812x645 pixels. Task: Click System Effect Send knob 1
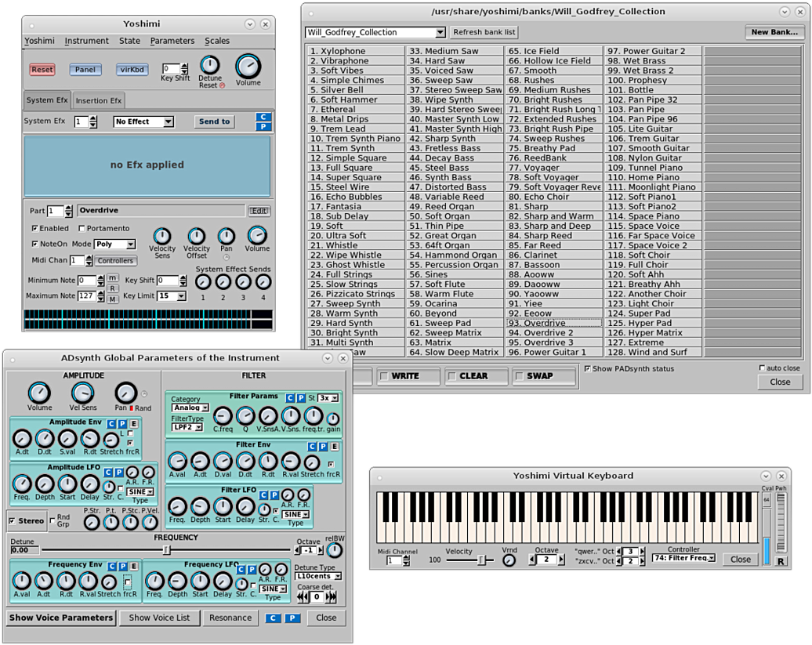click(203, 282)
